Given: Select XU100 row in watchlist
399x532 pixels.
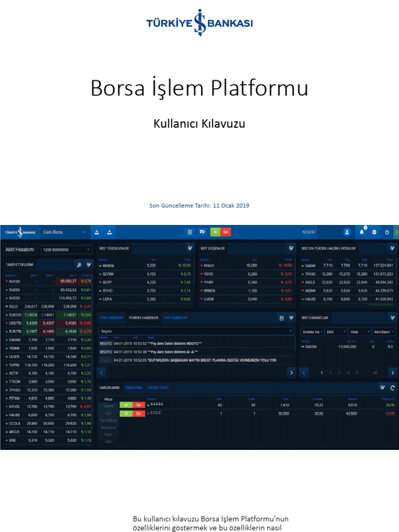Looking at the screenshot, I should [x=48, y=281].
